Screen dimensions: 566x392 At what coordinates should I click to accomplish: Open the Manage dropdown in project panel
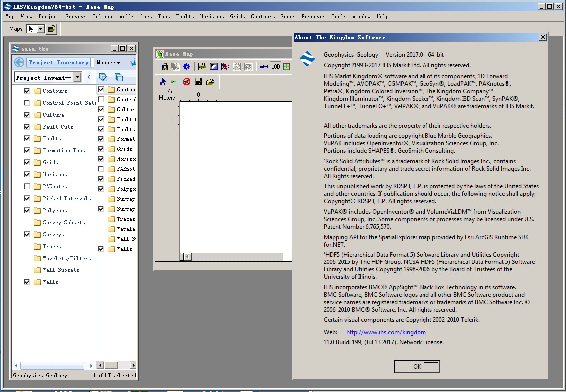coord(108,62)
